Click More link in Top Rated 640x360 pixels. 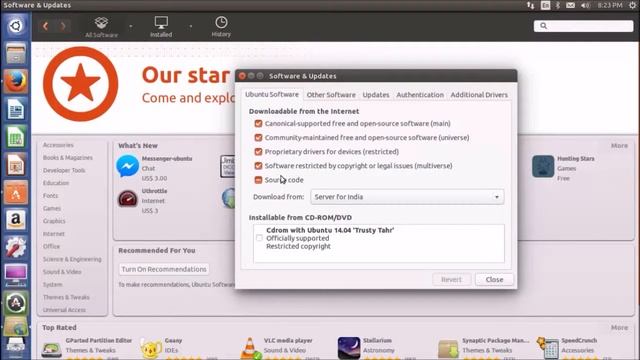tap(619, 328)
